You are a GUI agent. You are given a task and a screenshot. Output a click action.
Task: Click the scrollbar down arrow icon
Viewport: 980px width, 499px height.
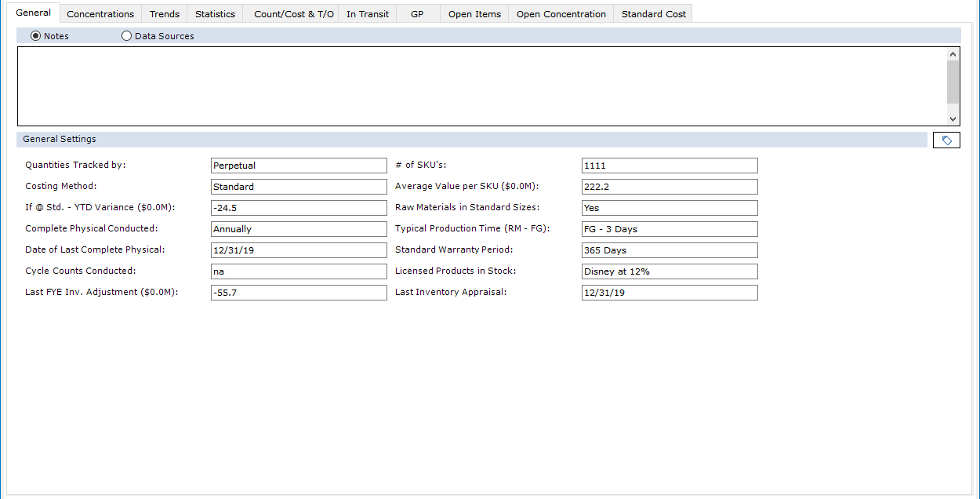click(x=953, y=118)
